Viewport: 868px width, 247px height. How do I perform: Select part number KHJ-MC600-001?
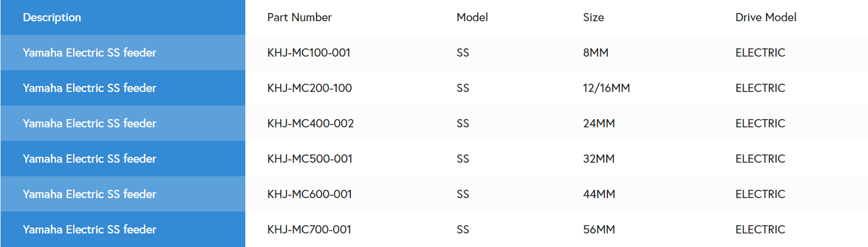click(x=310, y=195)
